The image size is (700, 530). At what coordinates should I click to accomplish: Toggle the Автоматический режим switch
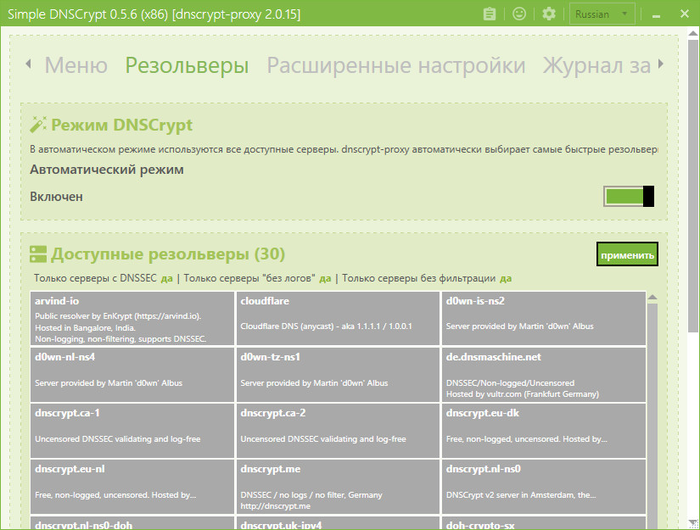coord(628,196)
